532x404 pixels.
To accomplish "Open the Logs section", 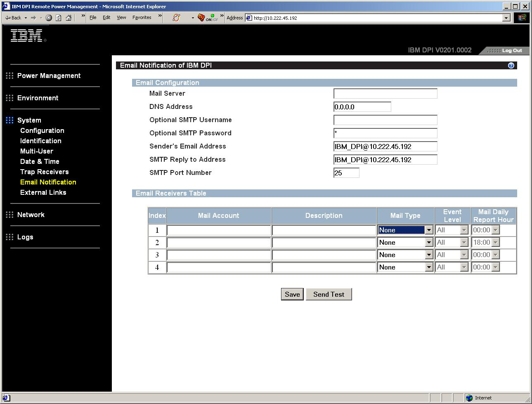I will (25, 237).
